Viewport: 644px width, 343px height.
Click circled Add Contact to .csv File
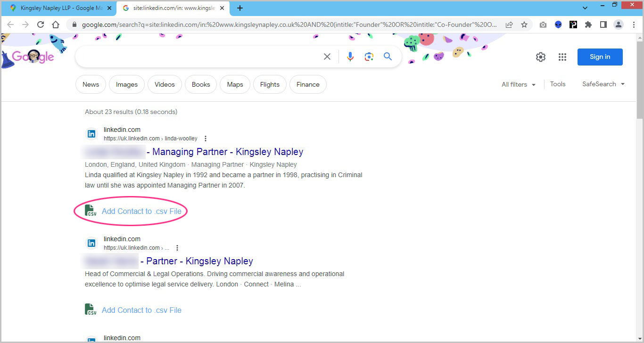(x=141, y=212)
